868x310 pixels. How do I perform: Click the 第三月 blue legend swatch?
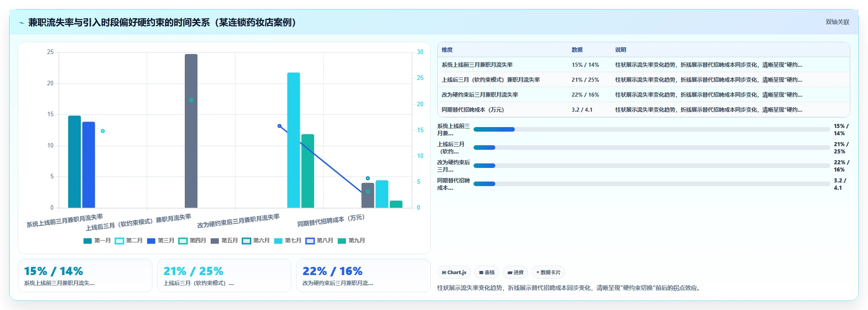coord(151,241)
